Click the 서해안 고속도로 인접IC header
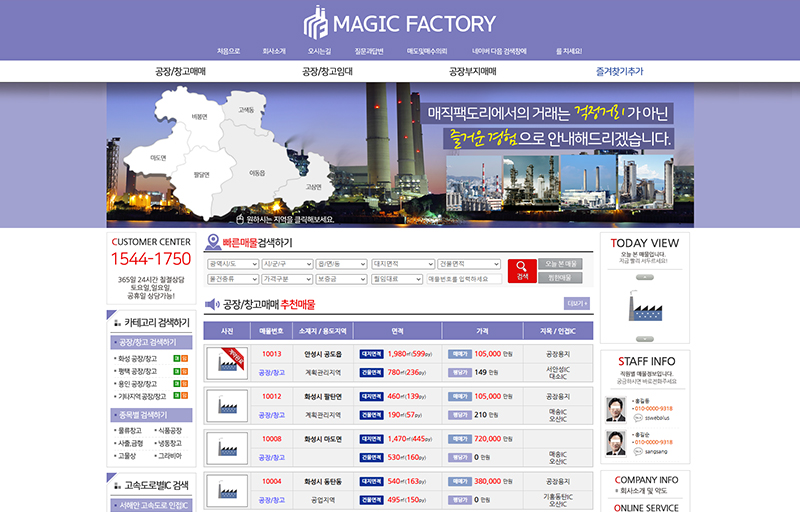Screen dimensions: 800x512 151,505
